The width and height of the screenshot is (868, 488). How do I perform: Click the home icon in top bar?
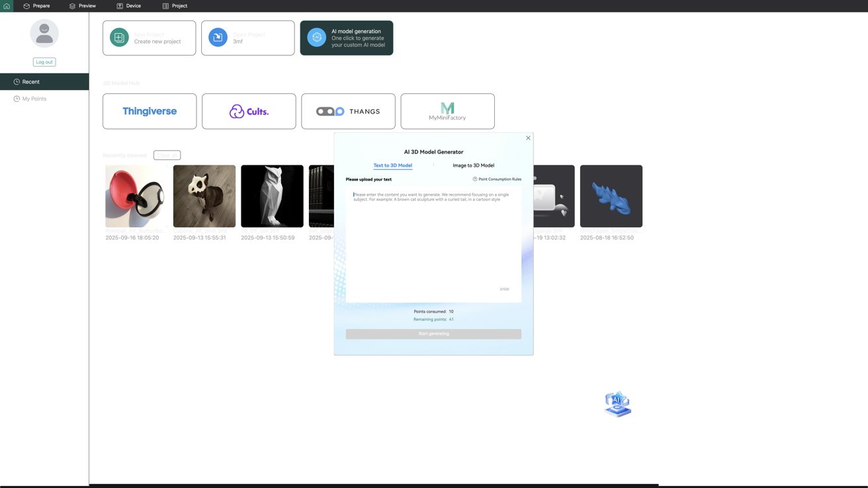coord(7,6)
